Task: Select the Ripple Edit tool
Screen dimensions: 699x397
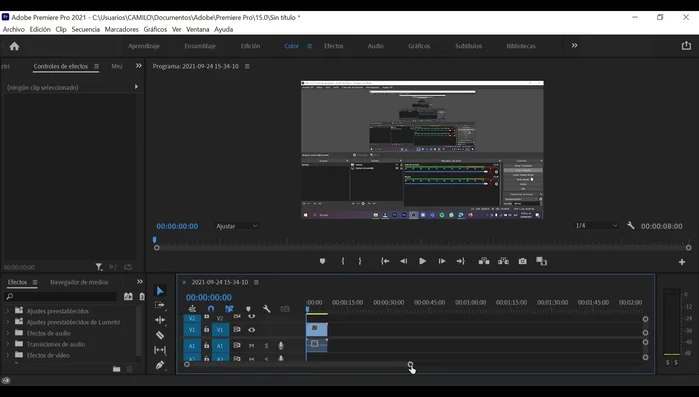Action: point(160,320)
